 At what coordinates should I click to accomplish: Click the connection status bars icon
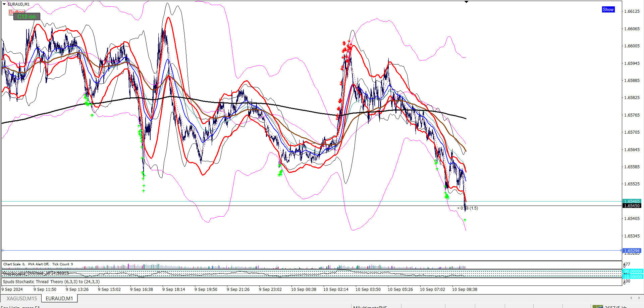598,306
